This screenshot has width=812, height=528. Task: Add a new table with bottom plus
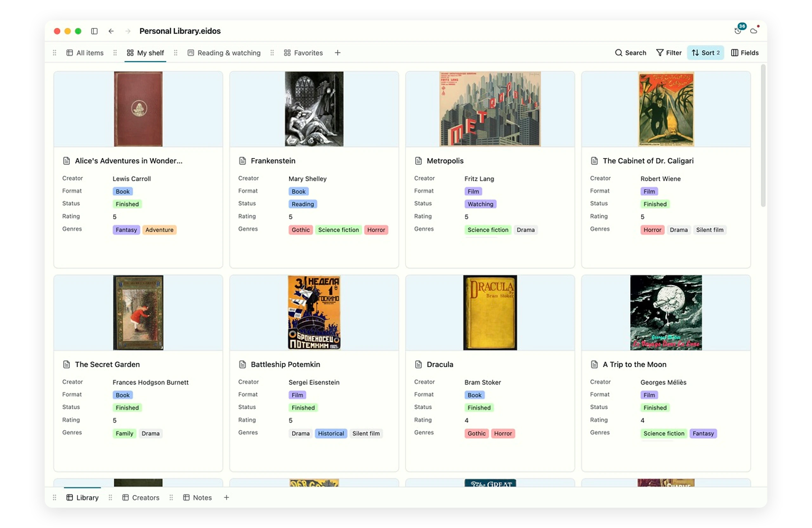tap(226, 498)
